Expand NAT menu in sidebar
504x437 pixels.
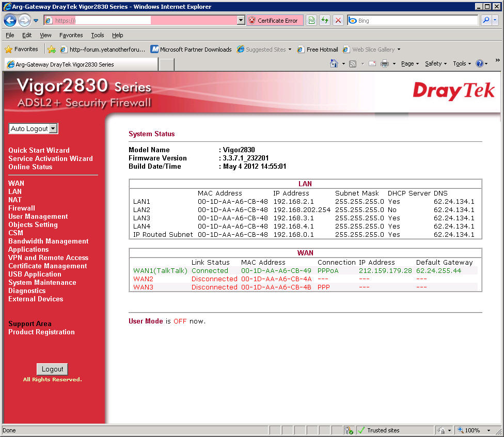[x=15, y=200]
